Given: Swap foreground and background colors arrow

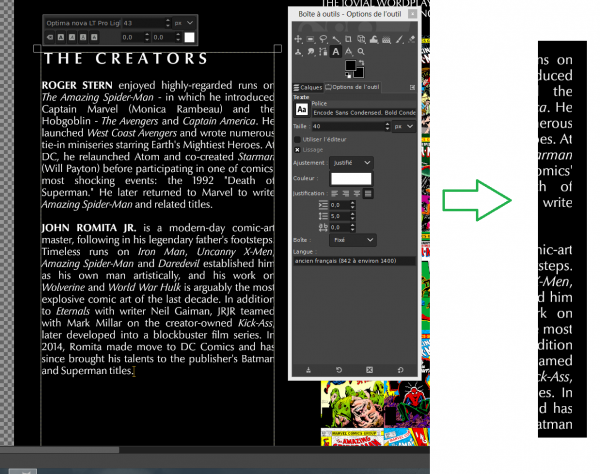Looking at the screenshot, I should [x=361, y=62].
